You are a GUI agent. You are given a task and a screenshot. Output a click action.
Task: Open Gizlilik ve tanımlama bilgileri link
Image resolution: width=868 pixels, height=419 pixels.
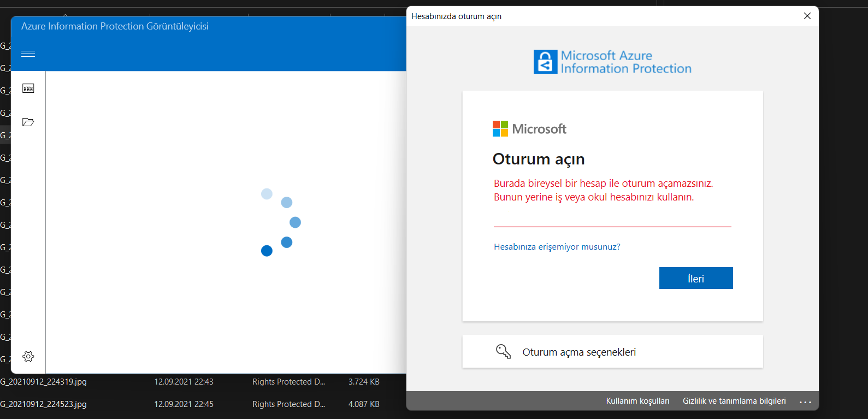[x=734, y=401]
